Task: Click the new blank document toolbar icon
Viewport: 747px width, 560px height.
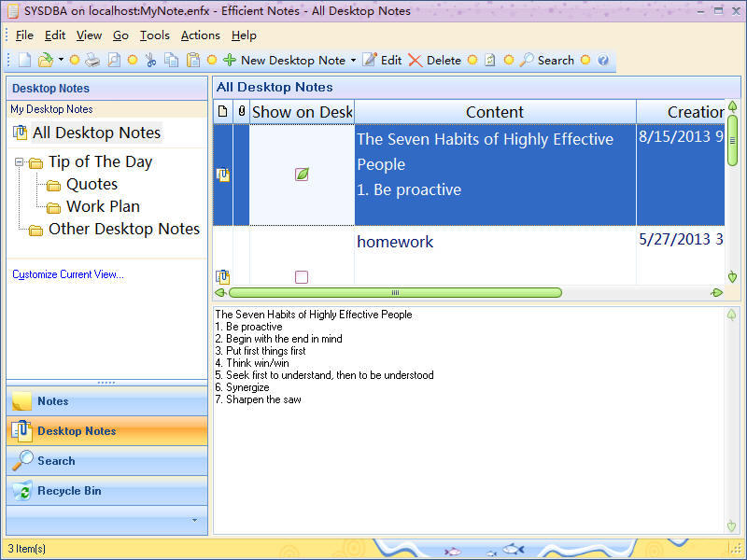Action: 24,60
